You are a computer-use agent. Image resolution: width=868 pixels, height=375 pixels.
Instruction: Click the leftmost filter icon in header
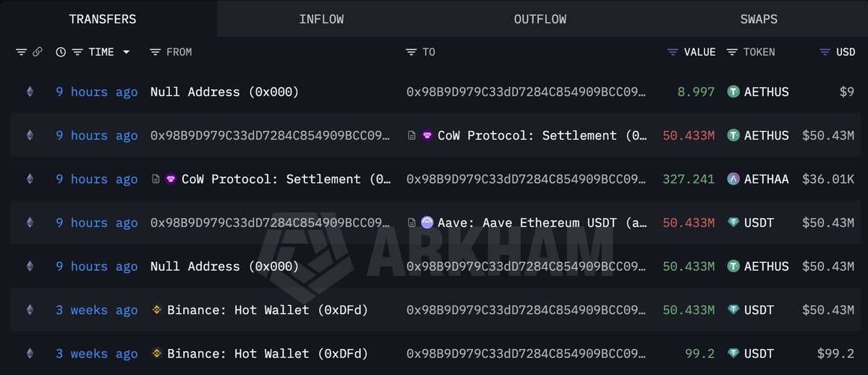coord(21,52)
